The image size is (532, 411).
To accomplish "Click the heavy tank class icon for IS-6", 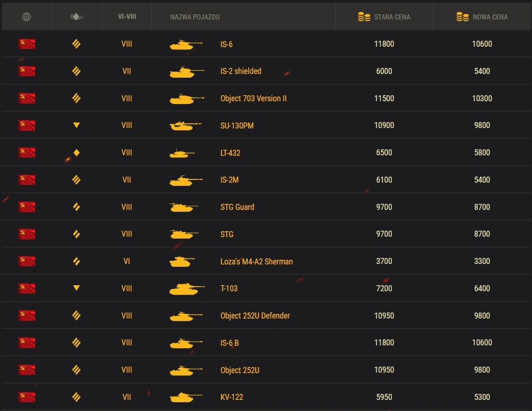I will click(x=76, y=44).
